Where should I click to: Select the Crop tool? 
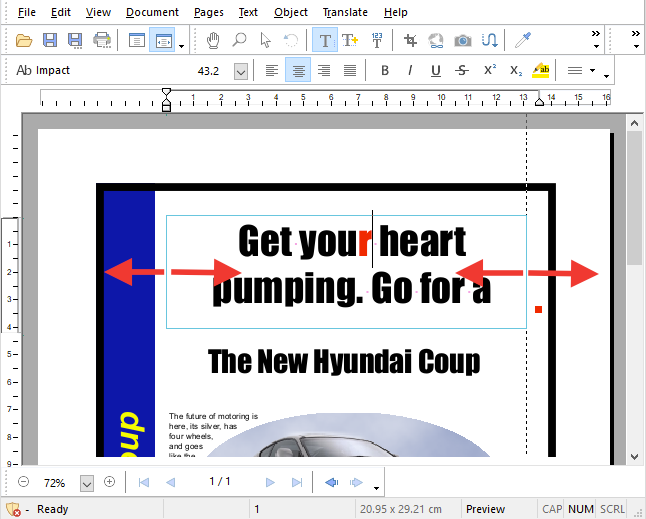point(410,40)
